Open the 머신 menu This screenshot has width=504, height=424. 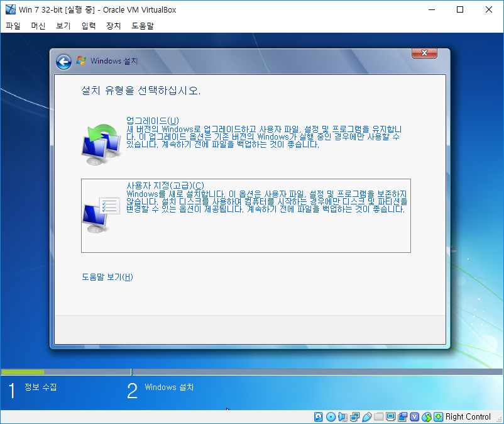38,26
